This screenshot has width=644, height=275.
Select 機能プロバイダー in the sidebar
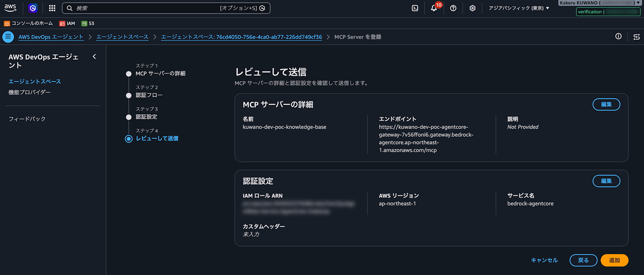pyautogui.click(x=30, y=92)
